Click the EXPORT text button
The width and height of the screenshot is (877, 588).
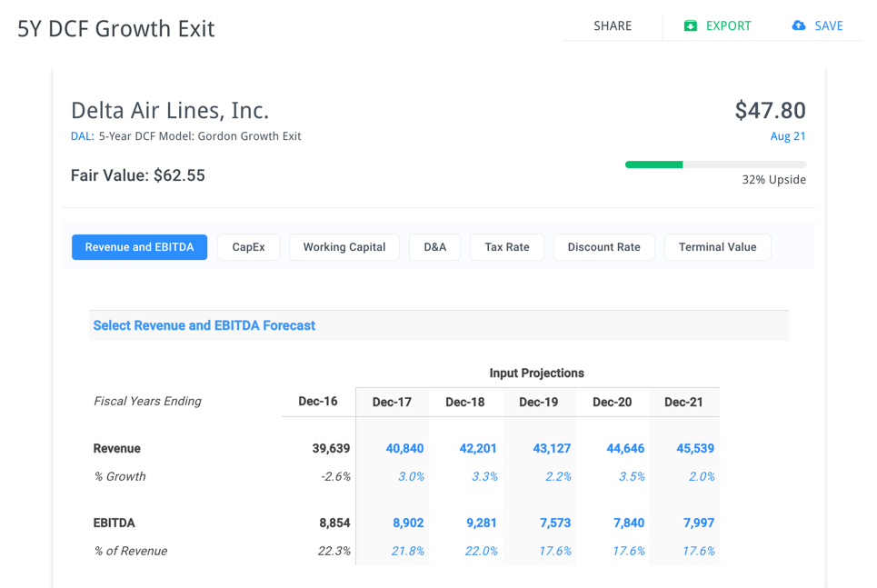click(728, 26)
